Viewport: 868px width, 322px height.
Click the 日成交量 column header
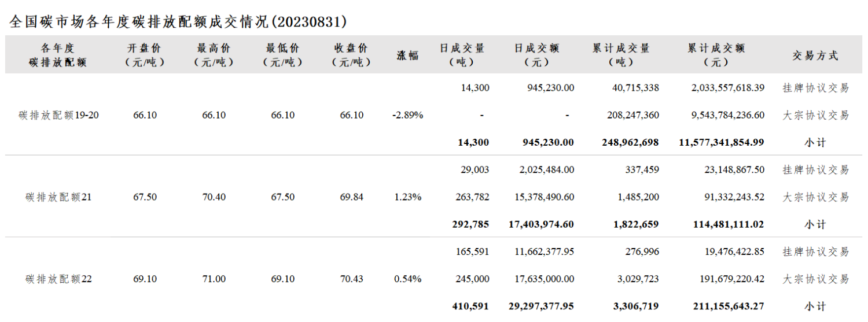click(x=462, y=55)
